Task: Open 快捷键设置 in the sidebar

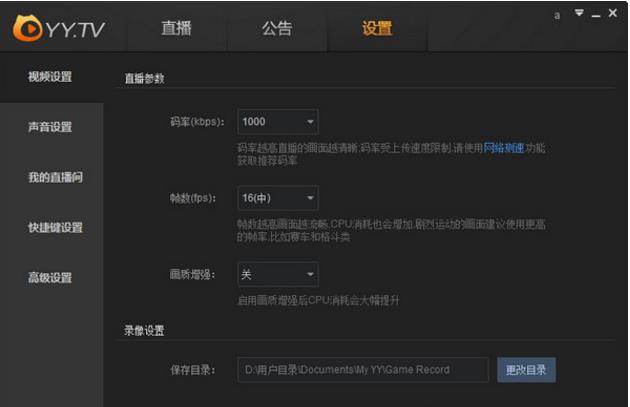Action: pyautogui.click(x=55, y=227)
